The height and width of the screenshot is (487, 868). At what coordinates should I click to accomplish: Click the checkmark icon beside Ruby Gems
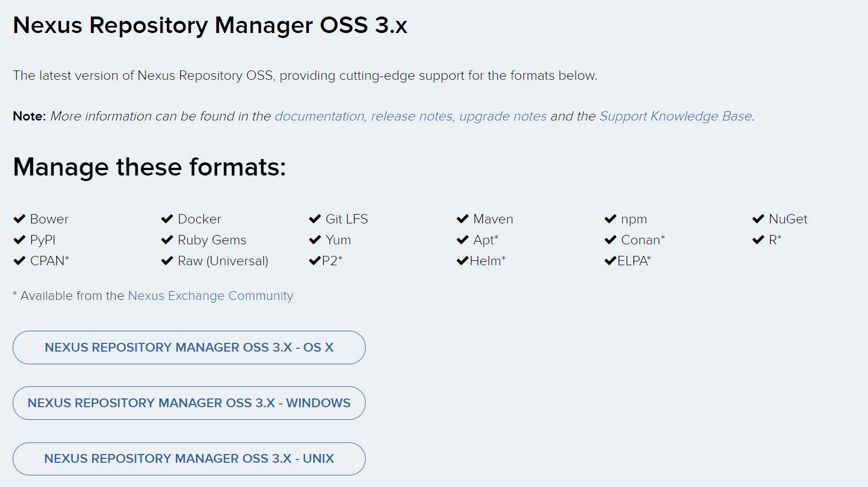pos(167,239)
